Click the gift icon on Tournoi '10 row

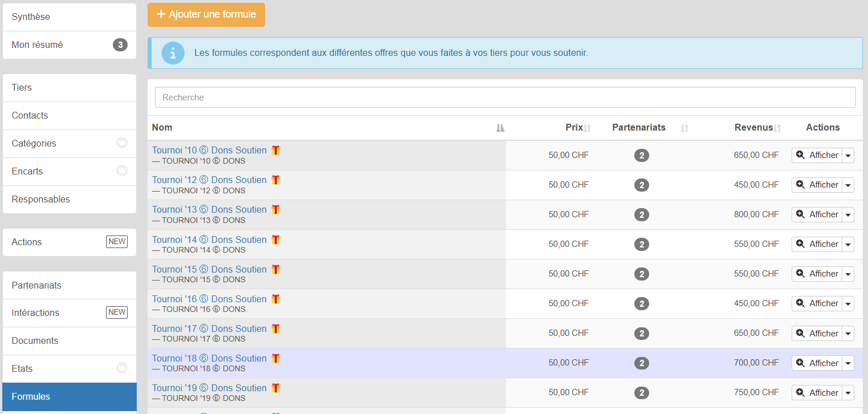pyautogui.click(x=276, y=151)
